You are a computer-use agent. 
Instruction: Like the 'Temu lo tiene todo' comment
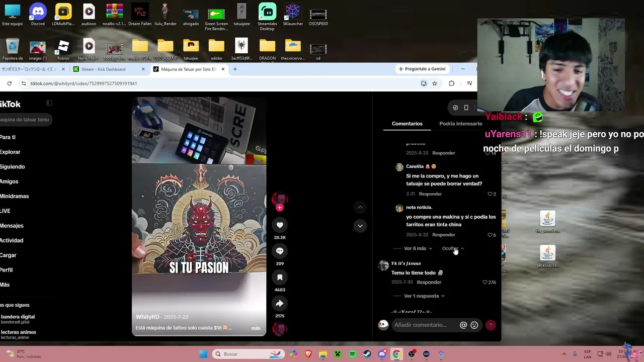coord(485,283)
